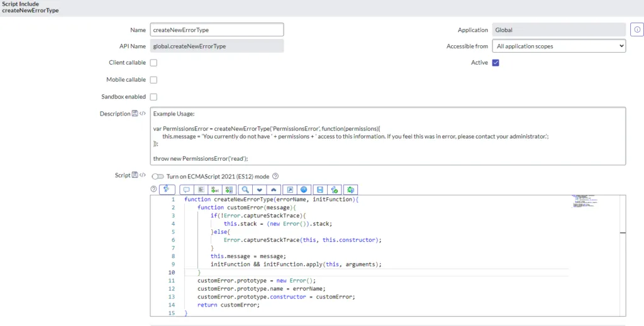The width and height of the screenshot is (644, 326).
Task: Click the editor vertical scrollbar marker
Action: (x=623, y=232)
